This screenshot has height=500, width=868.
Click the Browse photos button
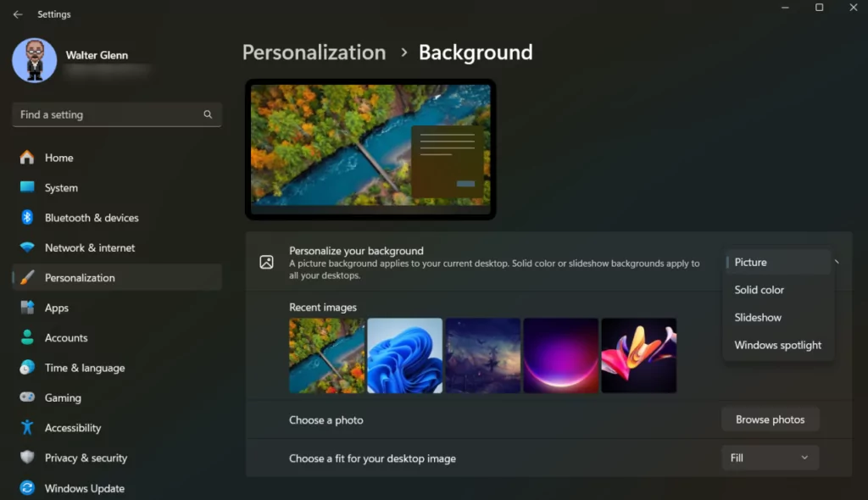(x=770, y=419)
